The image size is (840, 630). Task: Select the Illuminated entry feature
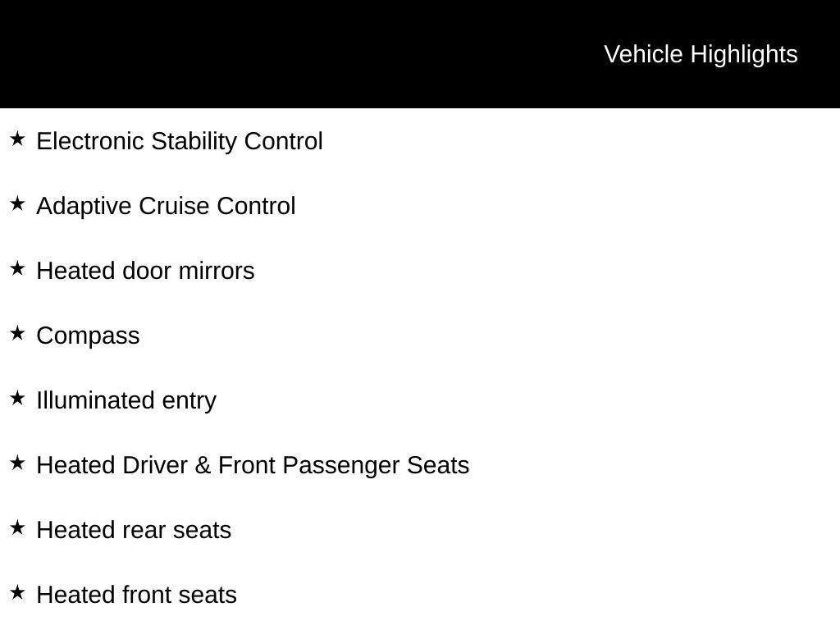126,400
